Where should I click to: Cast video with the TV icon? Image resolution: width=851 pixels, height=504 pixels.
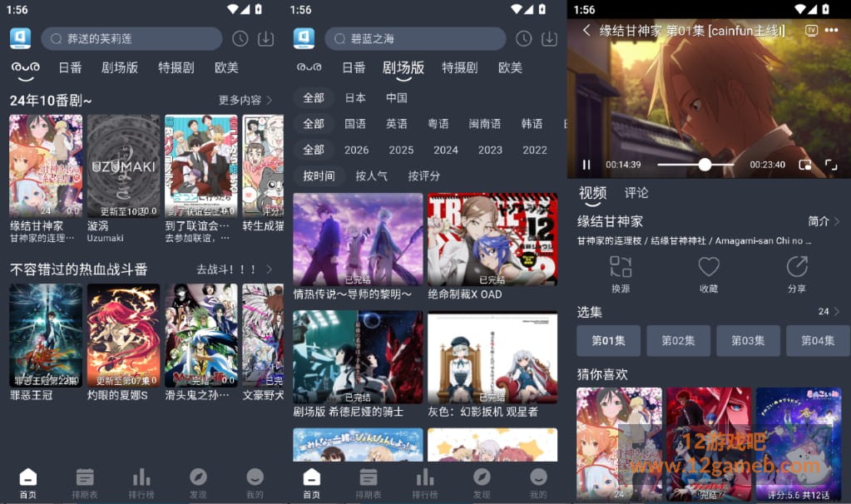tap(811, 30)
